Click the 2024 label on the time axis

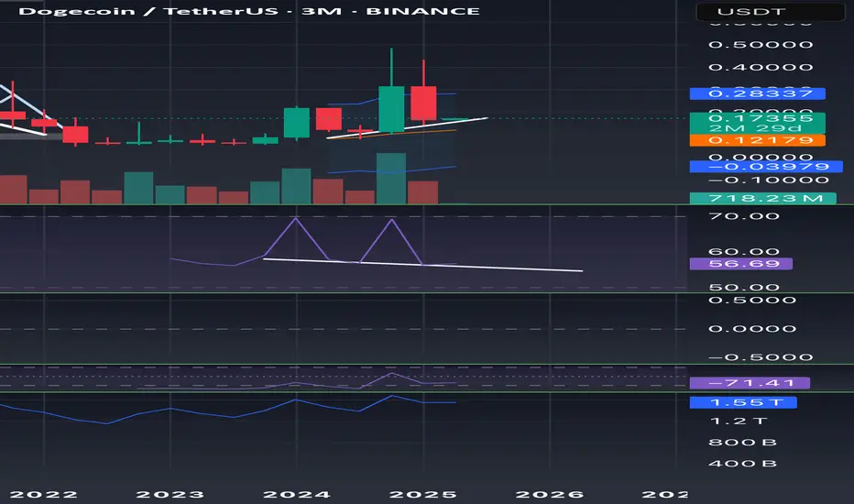(297, 495)
